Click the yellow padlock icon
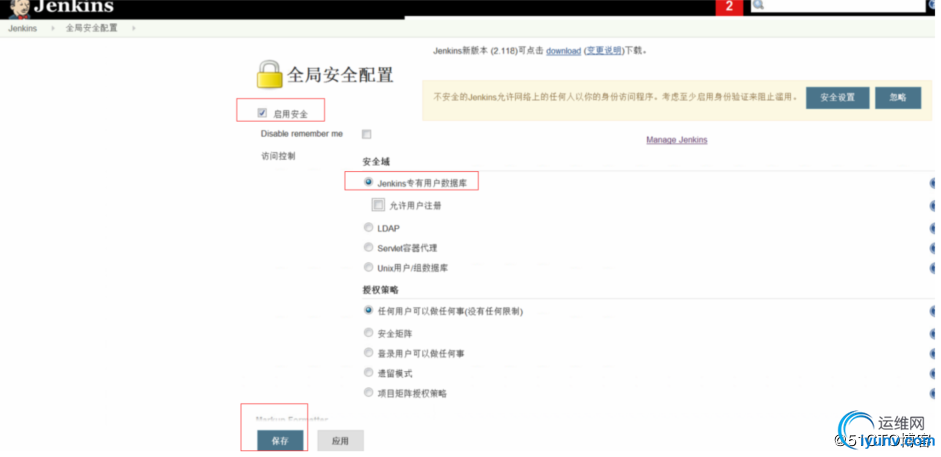This screenshot has width=941, height=457. point(269,74)
